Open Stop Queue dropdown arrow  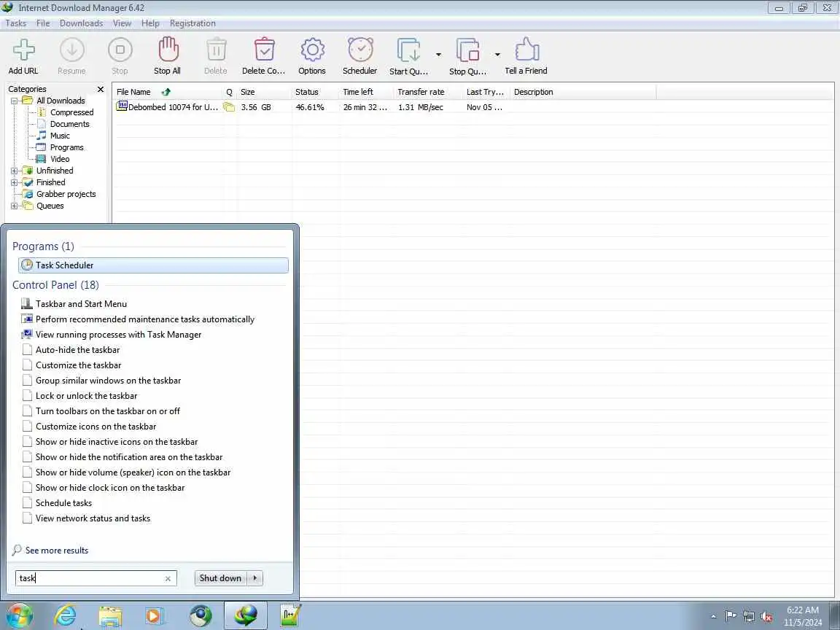(497, 55)
